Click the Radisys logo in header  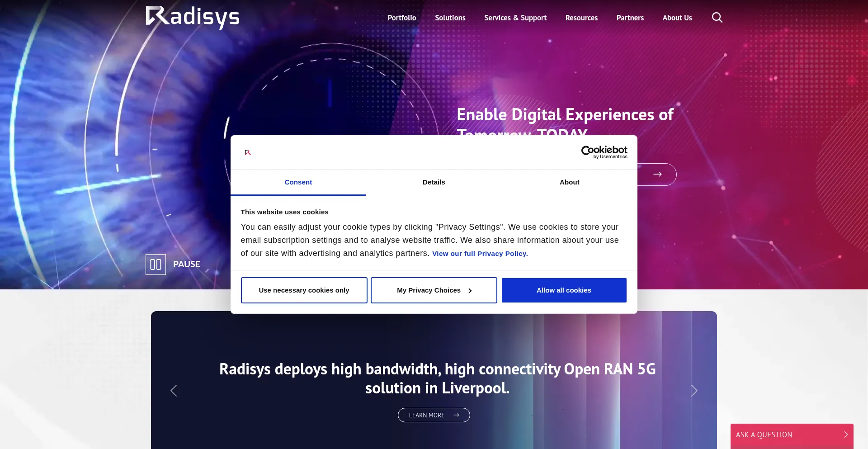point(192,18)
